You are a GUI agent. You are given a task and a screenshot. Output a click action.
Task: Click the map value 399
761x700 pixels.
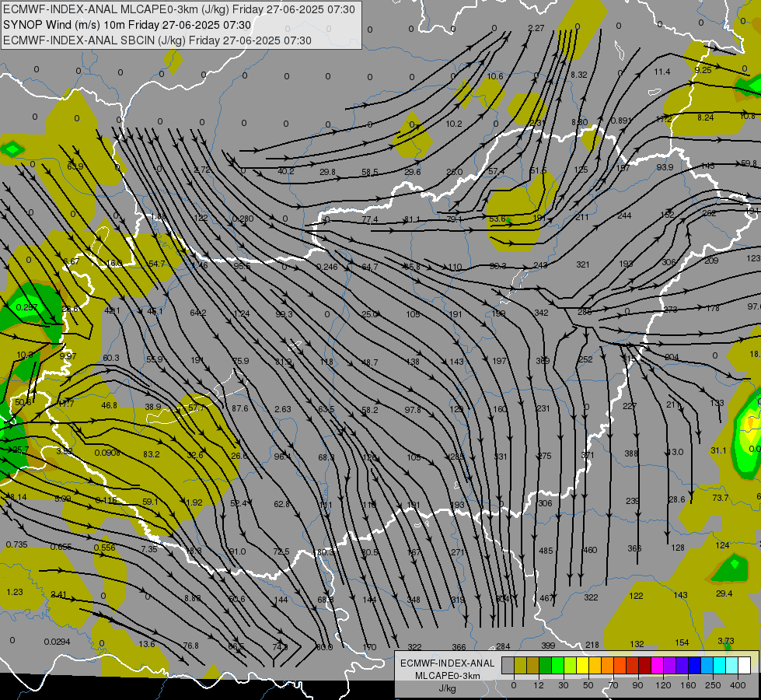point(548,646)
